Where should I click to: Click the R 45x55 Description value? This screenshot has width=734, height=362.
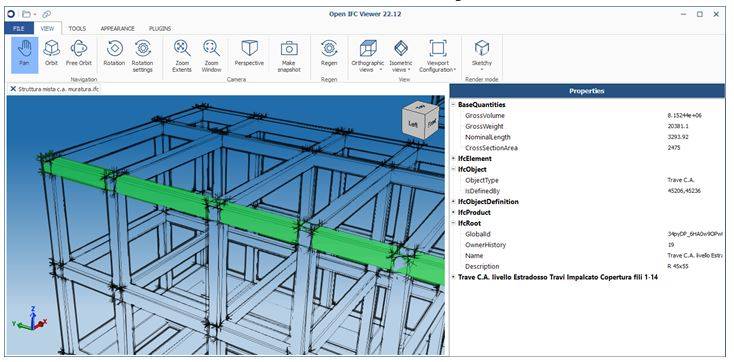tap(678, 266)
